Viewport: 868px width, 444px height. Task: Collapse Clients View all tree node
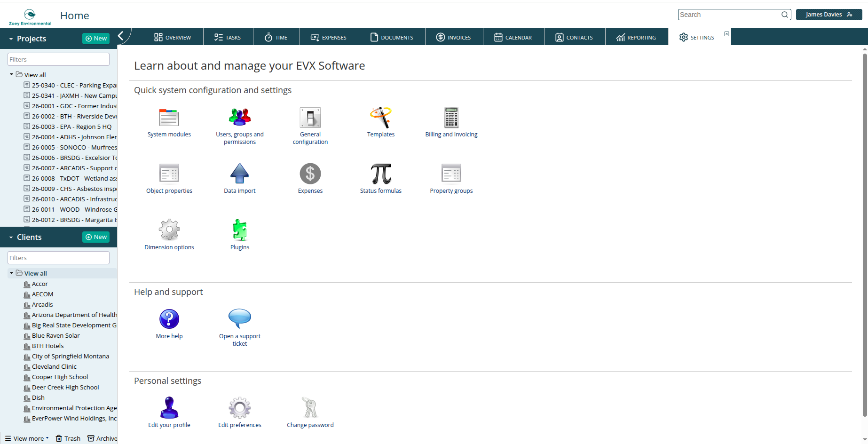coord(11,273)
